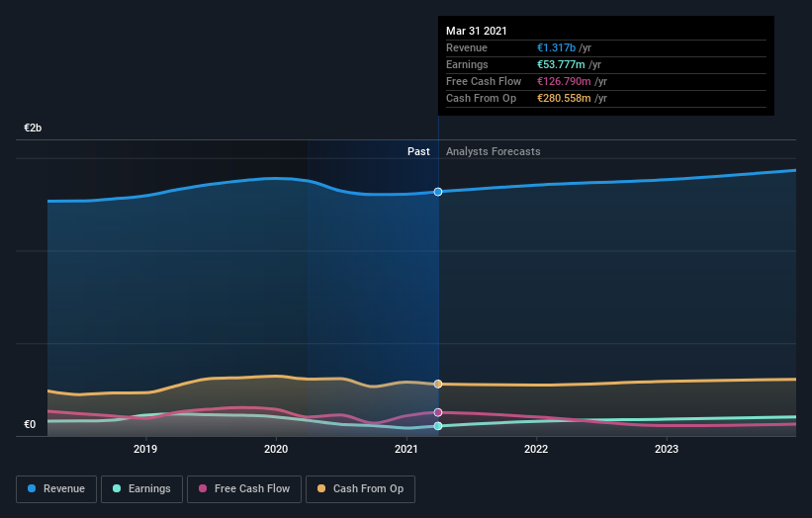Click the Earnings row label in tooltip
This screenshot has width=812, height=518.
[x=467, y=64]
